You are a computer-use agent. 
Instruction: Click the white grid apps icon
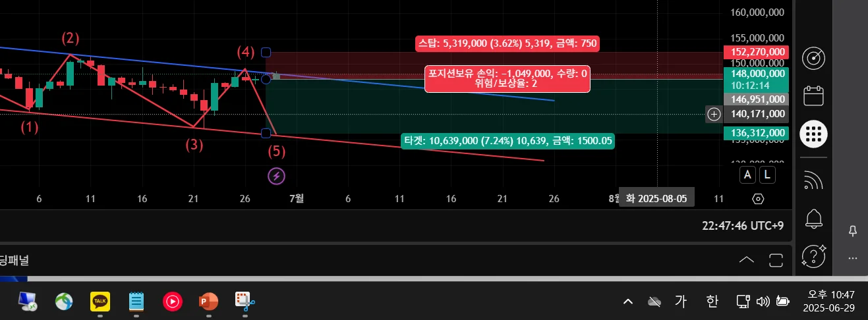[x=814, y=134]
